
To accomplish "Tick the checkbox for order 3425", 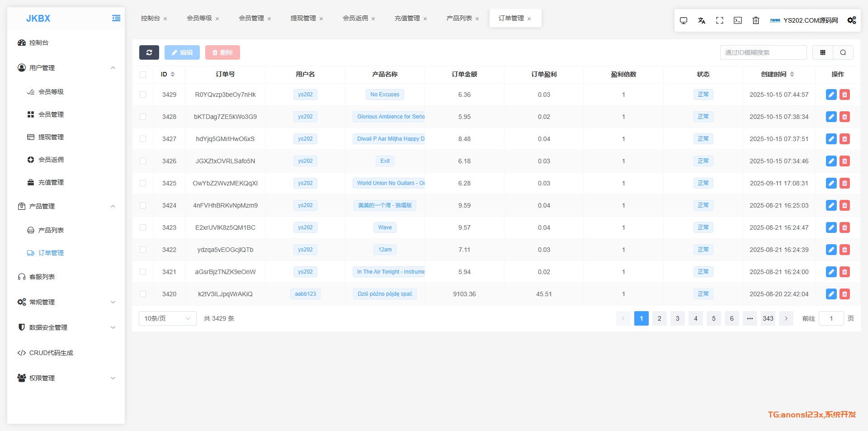I will (x=143, y=183).
